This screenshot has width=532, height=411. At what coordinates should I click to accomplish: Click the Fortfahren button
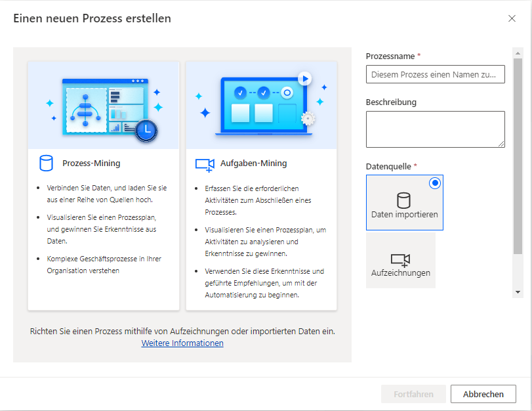click(413, 394)
